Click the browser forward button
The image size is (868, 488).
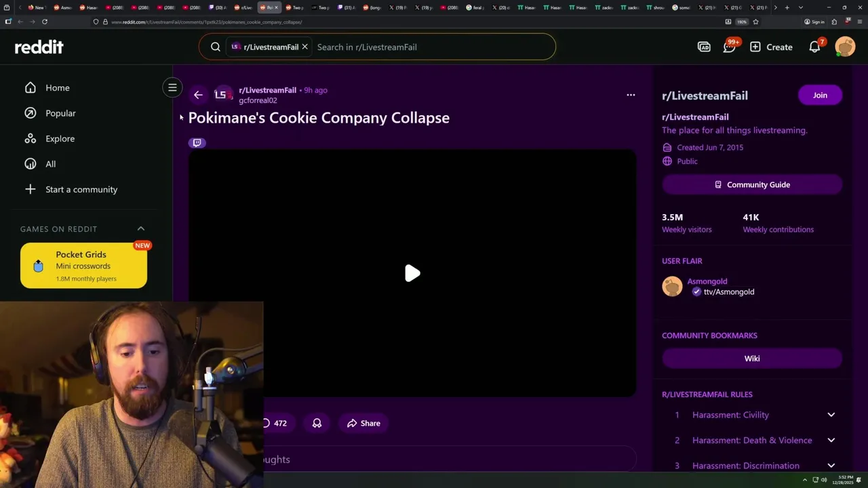coord(33,22)
